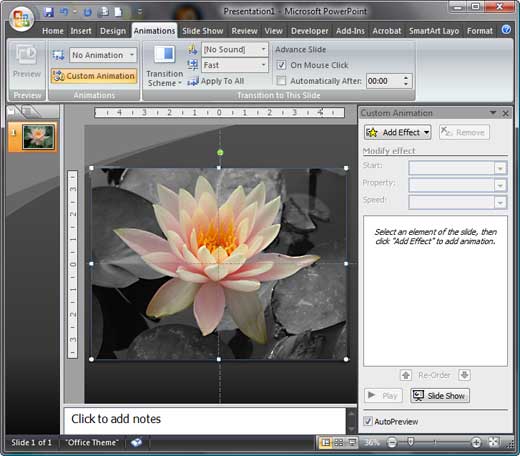Open the No Sound dropdown
520x456 pixels.
[x=263, y=49]
